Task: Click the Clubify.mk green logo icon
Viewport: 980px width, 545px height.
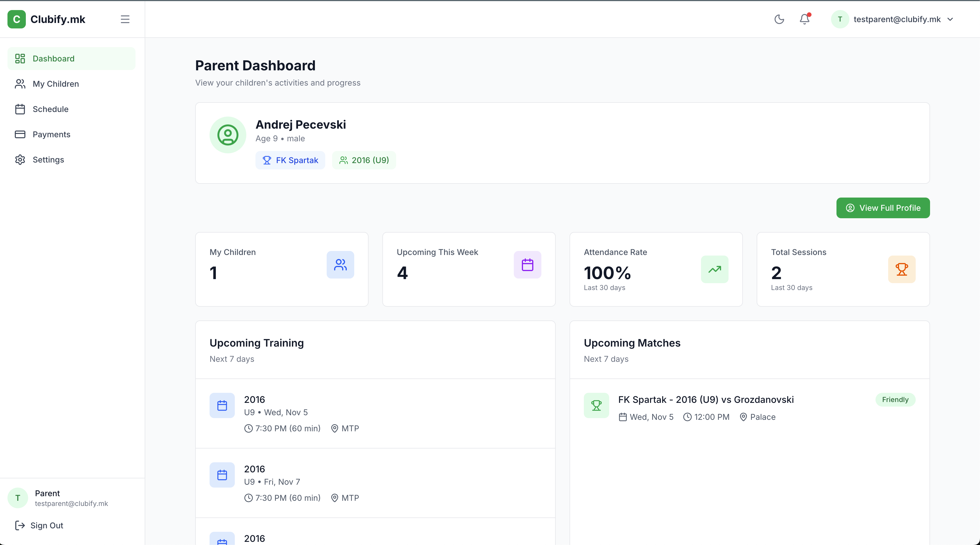Action: coord(16,19)
